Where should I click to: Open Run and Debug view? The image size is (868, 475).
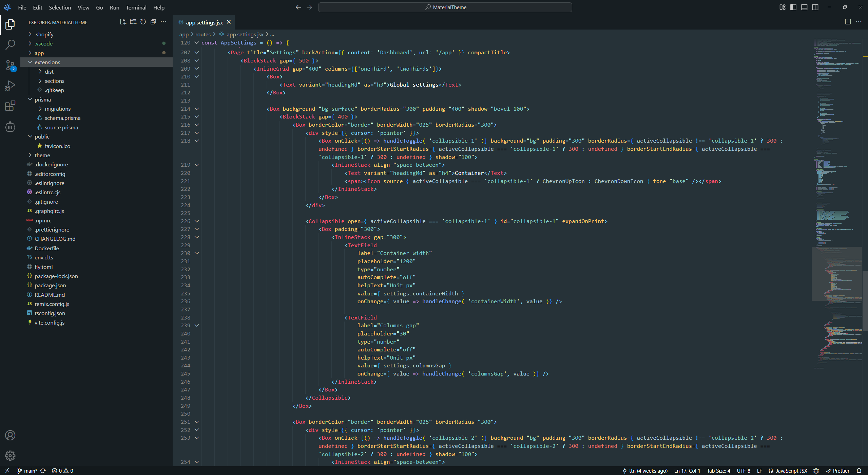tap(10, 86)
